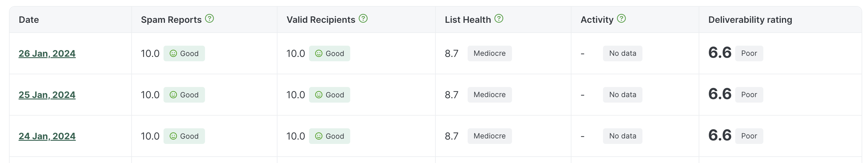868x163 pixels.
Task: Click the Deliverability rating column header
Action: (750, 20)
